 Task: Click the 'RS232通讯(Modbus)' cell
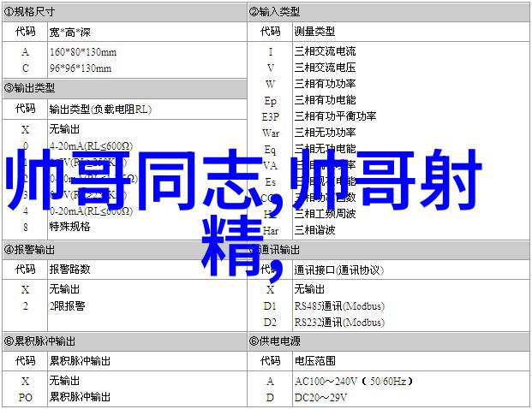tap(339, 323)
